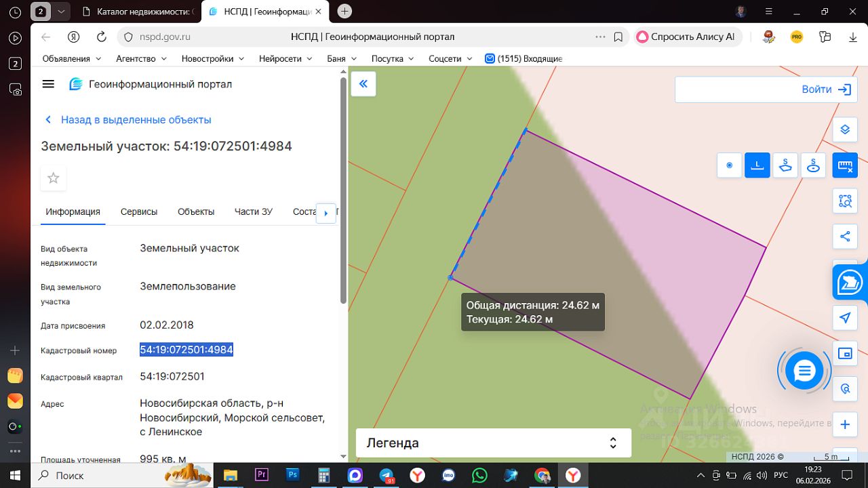
Task: Toggle the ruler measurement tools panel
Action: pyautogui.click(x=845, y=165)
